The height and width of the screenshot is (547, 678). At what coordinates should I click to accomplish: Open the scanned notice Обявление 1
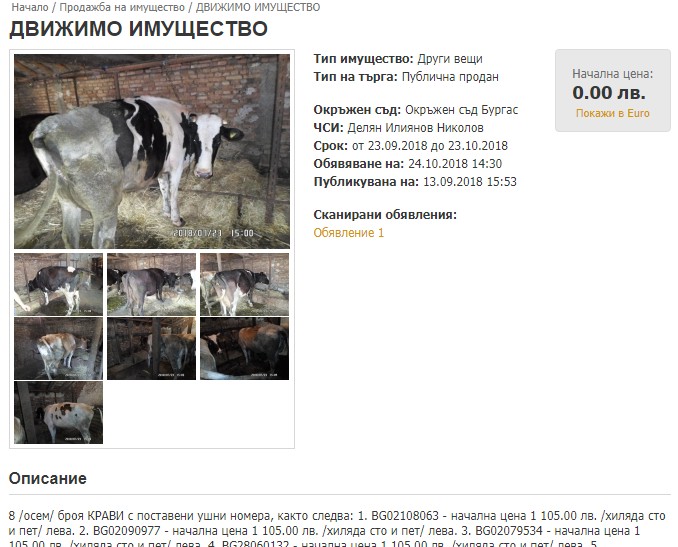[x=349, y=233]
